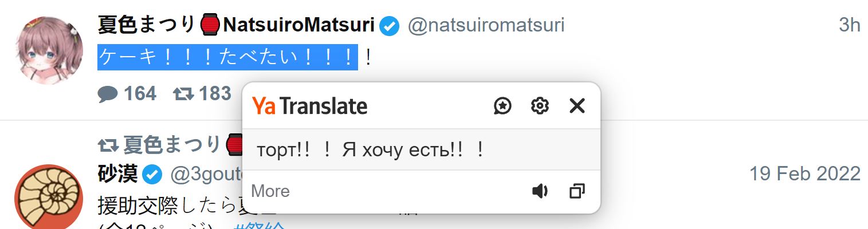
Task: Click the verified badge beside NatsuiroMatsuri
Action: click(390, 26)
